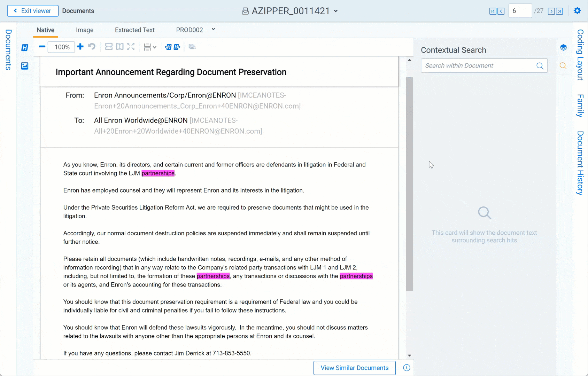Screen dimensions: 588x376
Task: Click the fit-to-width icon in toolbar
Action: point(109,47)
